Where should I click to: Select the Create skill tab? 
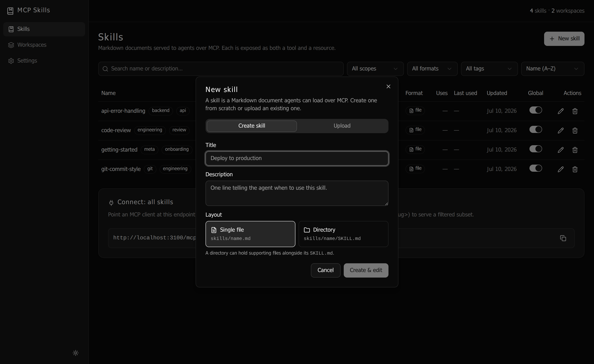(x=252, y=126)
